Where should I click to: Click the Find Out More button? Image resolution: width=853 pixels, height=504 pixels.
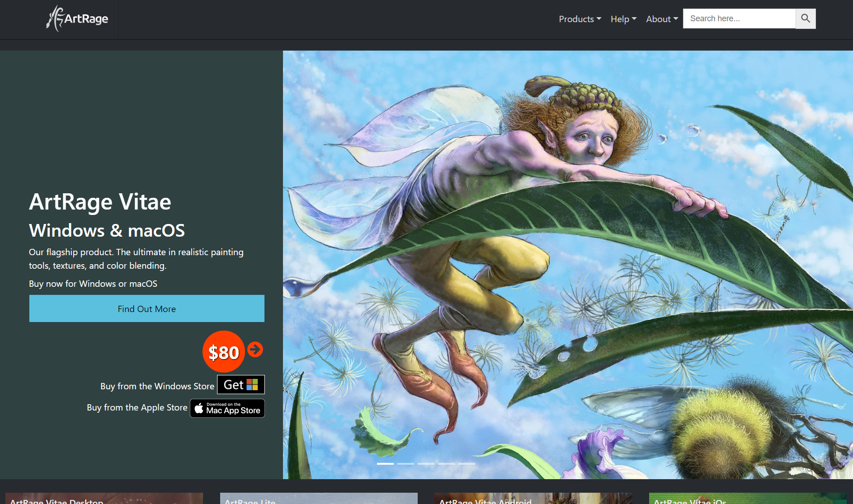click(147, 308)
